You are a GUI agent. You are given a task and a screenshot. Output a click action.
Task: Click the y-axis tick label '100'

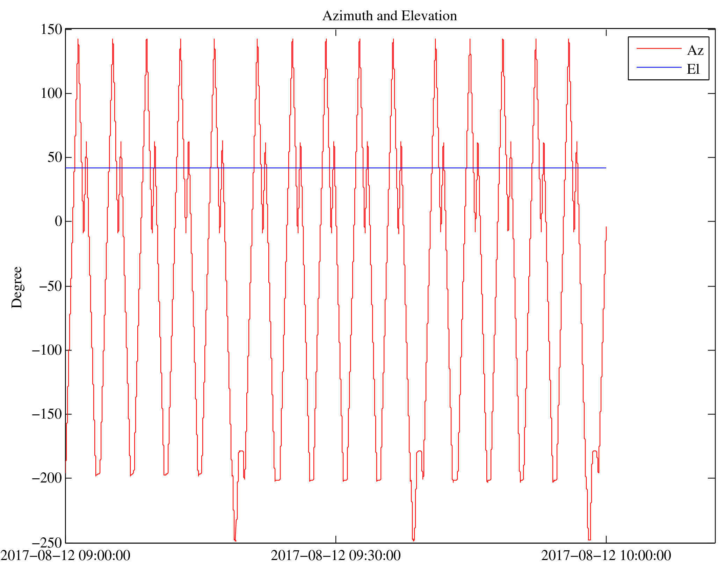click(51, 93)
